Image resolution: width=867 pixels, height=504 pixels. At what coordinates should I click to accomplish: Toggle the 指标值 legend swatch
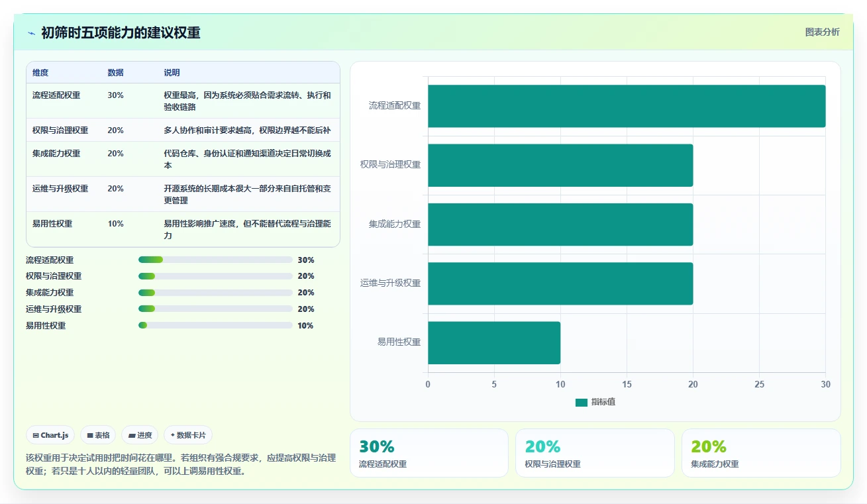click(x=581, y=402)
